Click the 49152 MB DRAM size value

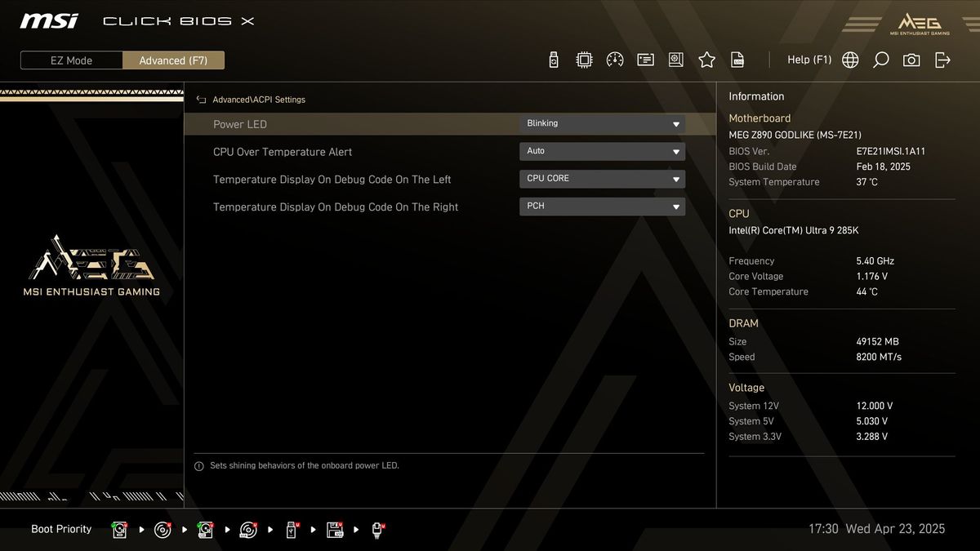(x=877, y=342)
